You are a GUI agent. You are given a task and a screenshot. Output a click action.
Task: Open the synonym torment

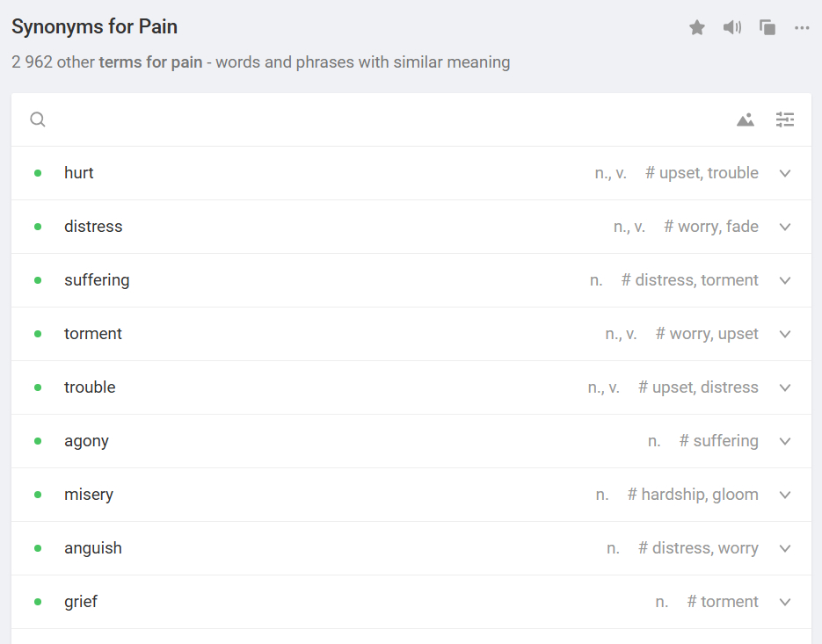tap(93, 334)
